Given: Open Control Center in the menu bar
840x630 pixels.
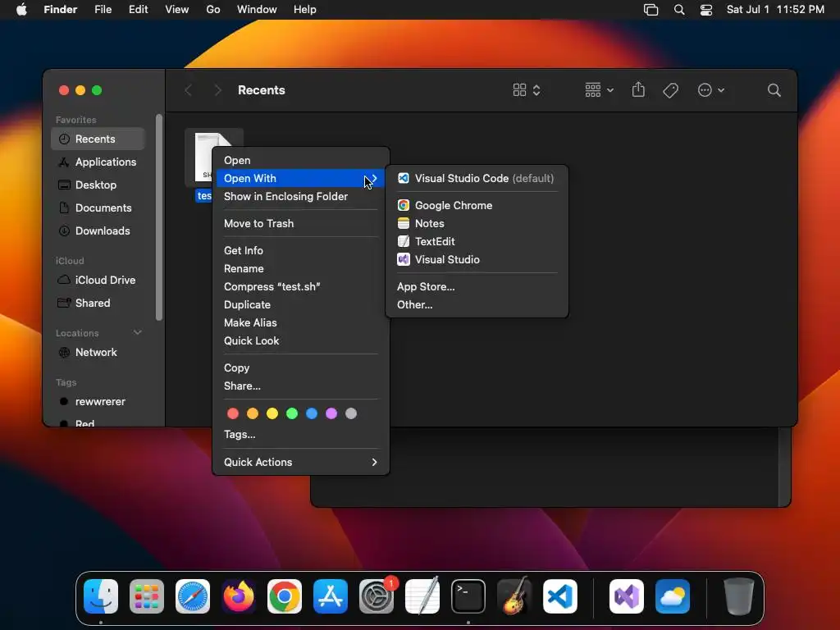Looking at the screenshot, I should (x=706, y=10).
